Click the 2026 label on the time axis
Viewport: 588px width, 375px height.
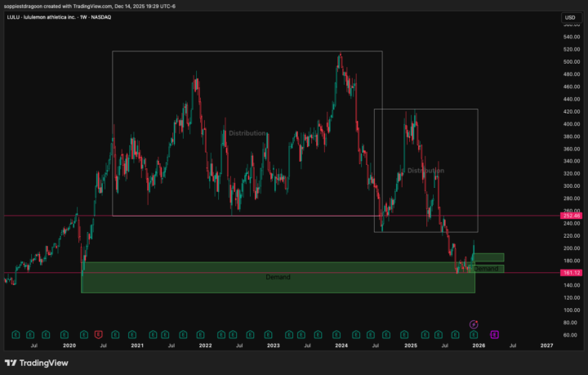coord(479,346)
